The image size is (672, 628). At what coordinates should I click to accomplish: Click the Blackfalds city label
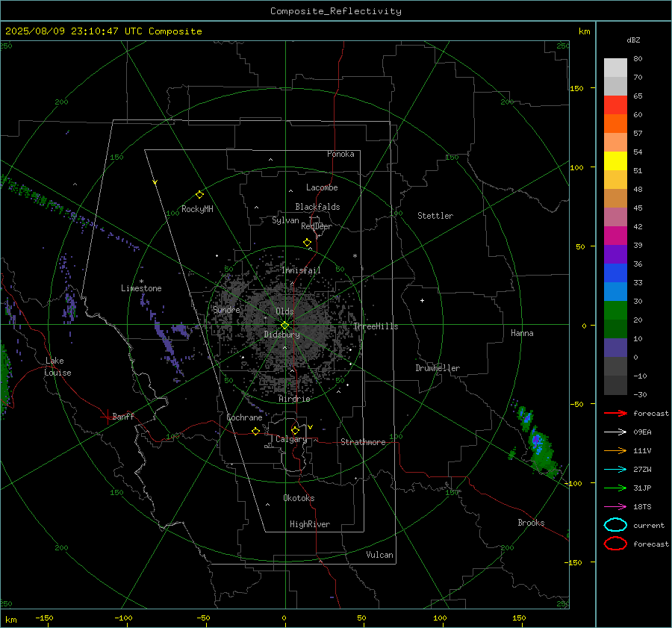[317, 207]
